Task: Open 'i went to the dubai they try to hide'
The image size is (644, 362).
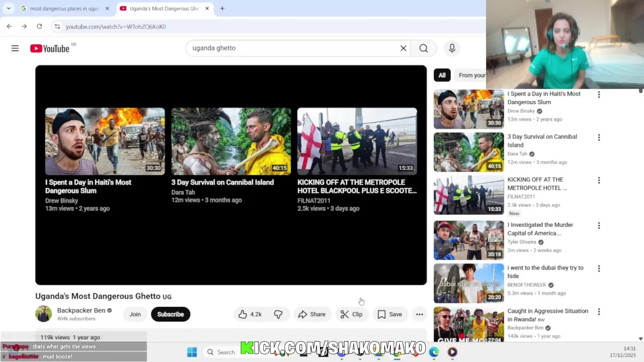Action: [x=545, y=272]
